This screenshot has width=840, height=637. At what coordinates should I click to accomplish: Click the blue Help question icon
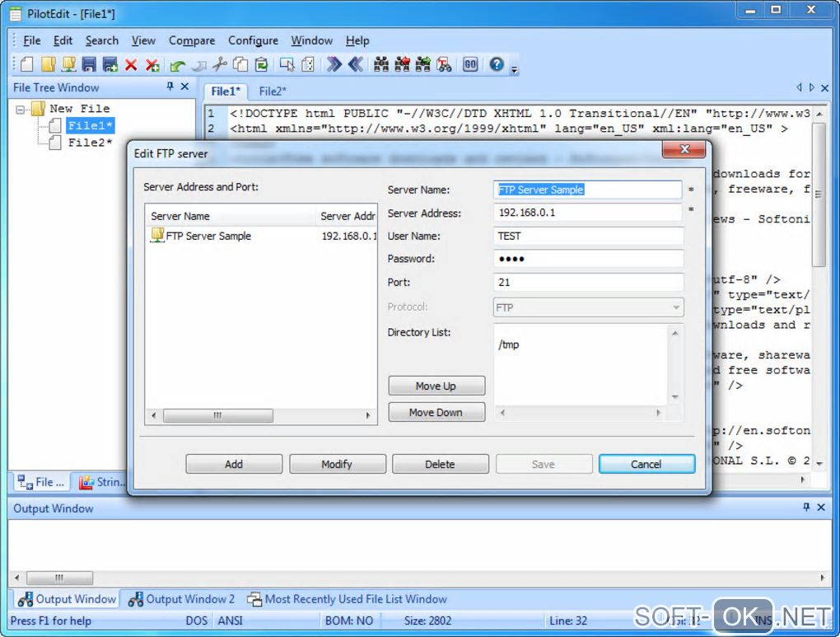[497, 64]
